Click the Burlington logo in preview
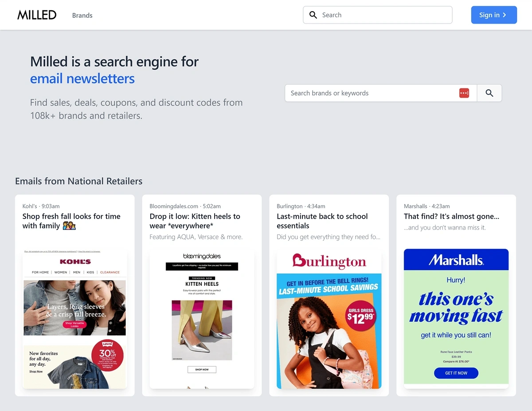532x411 pixels. 329,261
